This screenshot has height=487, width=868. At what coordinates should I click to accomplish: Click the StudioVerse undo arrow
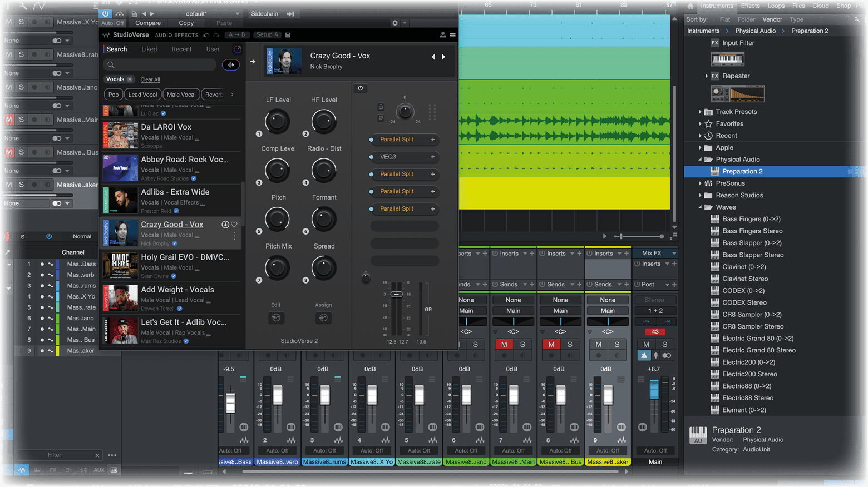click(x=206, y=35)
